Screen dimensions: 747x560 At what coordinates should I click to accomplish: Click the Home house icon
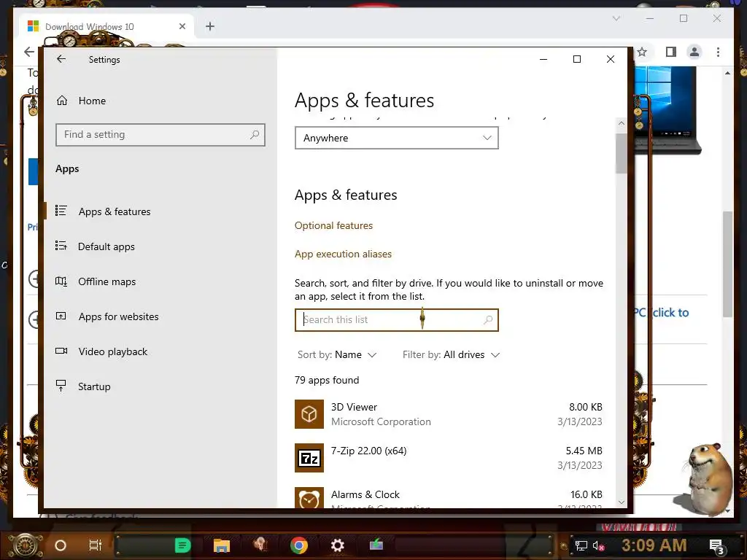point(62,101)
